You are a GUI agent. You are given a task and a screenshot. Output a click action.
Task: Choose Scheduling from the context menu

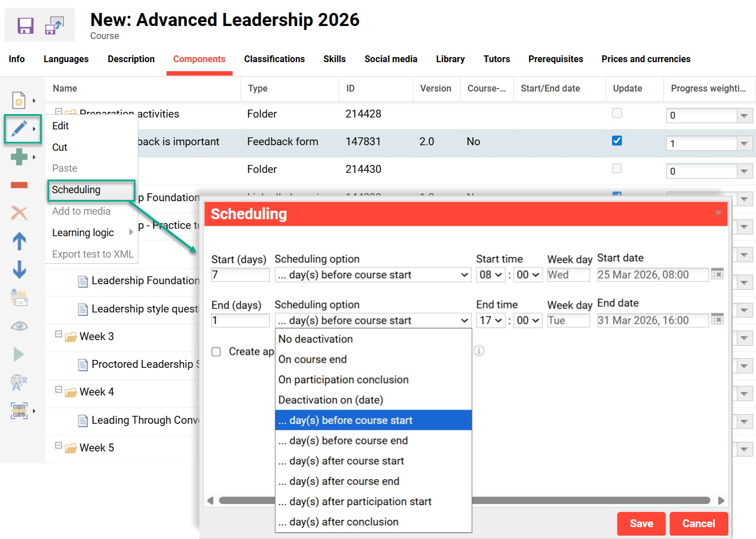(x=75, y=190)
